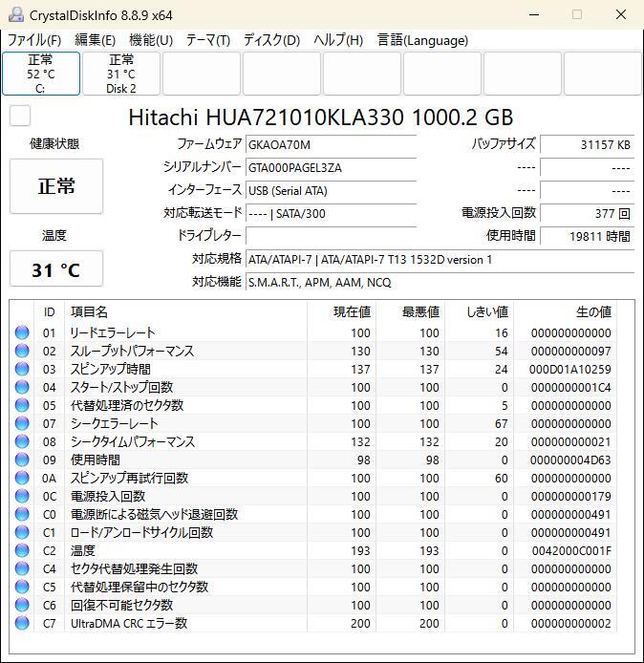
Task: Click the empty drive letter field
Action: 332,236
